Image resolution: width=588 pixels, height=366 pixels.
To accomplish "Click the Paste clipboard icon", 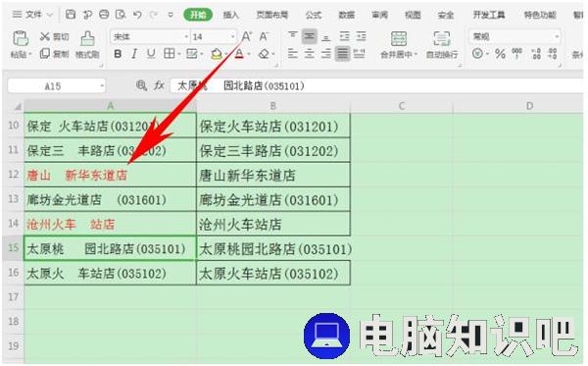I will [x=21, y=38].
